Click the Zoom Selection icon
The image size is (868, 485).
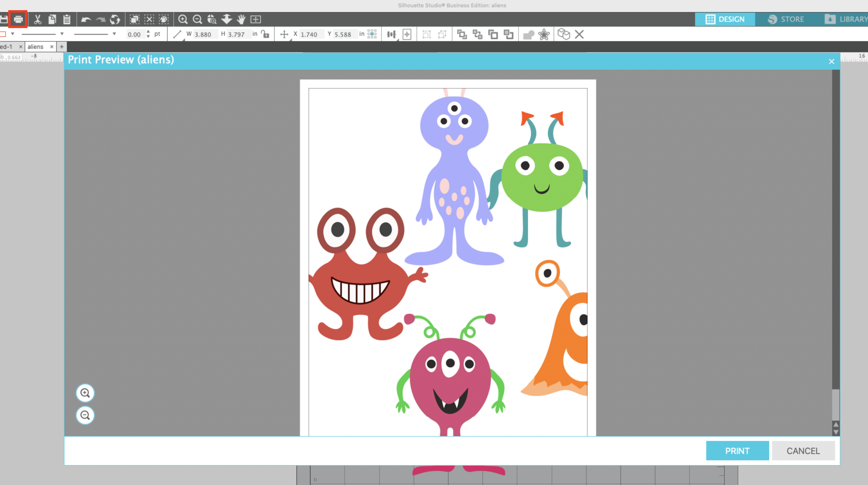pyautogui.click(x=212, y=19)
